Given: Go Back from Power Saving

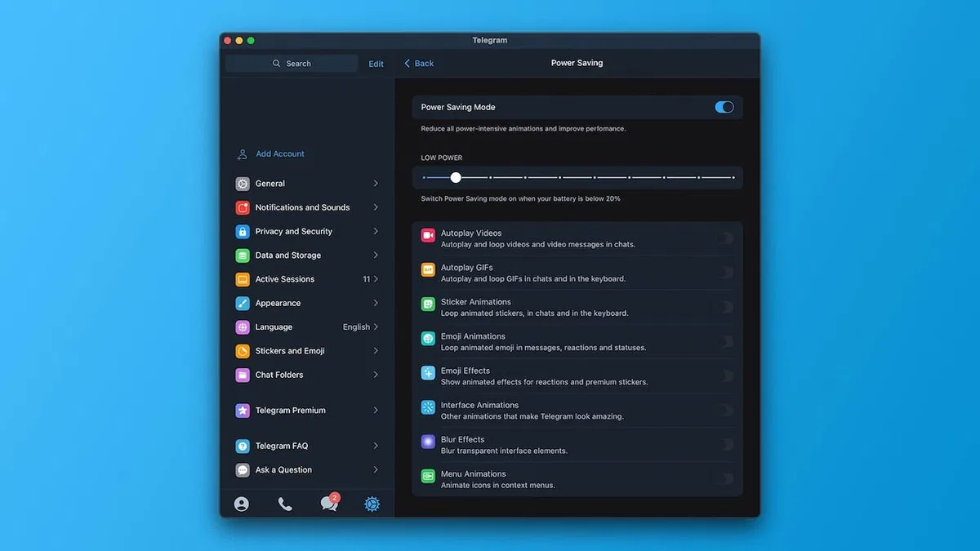Looking at the screenshot, I should point(419,63).
